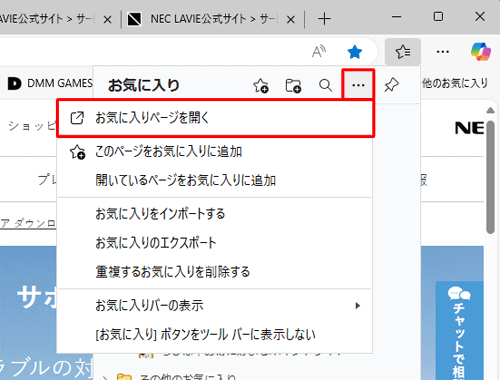Launch the Copilot icon
500x380 pixels.
(481, 52)
